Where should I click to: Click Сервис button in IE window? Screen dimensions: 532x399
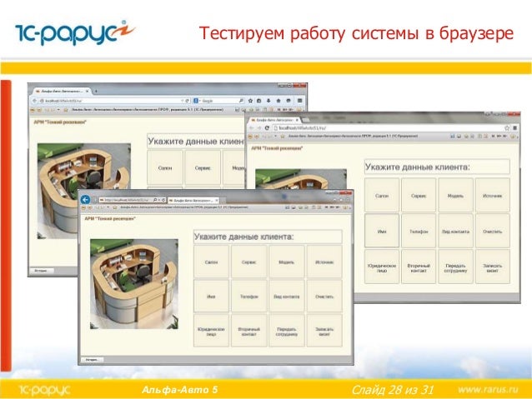(x=248, y=262)
